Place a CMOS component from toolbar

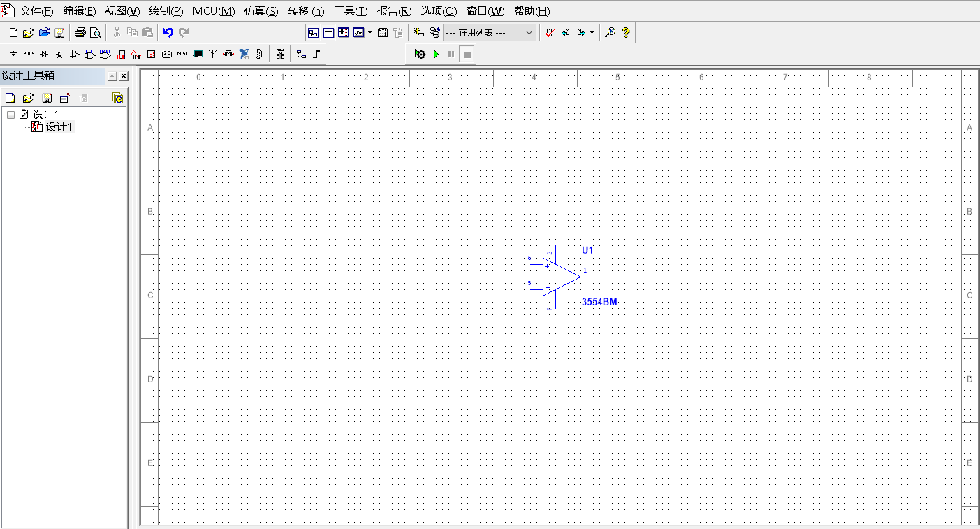point(105,54)
